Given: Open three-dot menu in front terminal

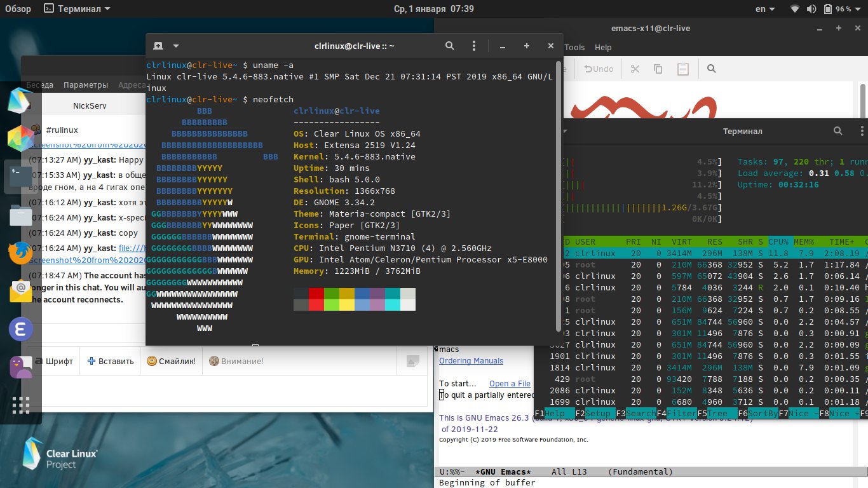Looking at the screenshot, I should tap(473, 46).
